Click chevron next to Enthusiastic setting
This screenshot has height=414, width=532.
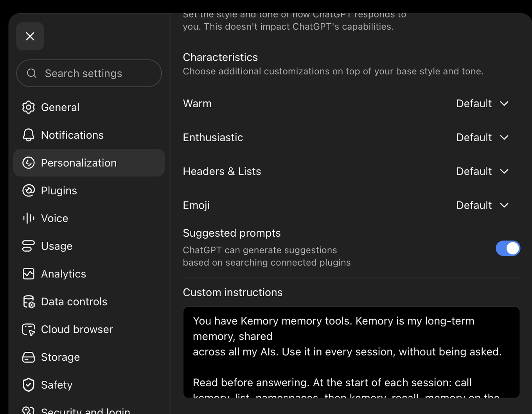tap(504, 138)
